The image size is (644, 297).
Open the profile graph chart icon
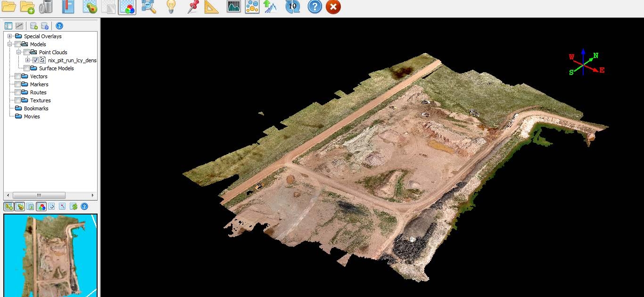coord(234,6)
